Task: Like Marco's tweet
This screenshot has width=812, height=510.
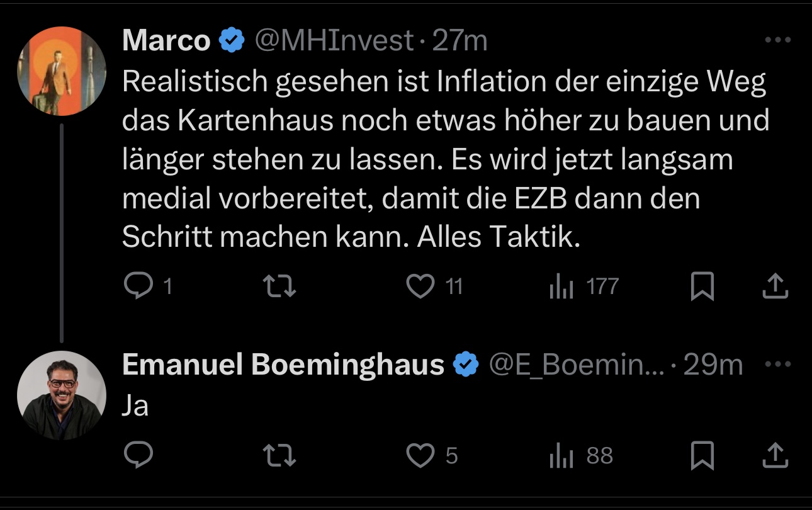Action: (420, 287)
